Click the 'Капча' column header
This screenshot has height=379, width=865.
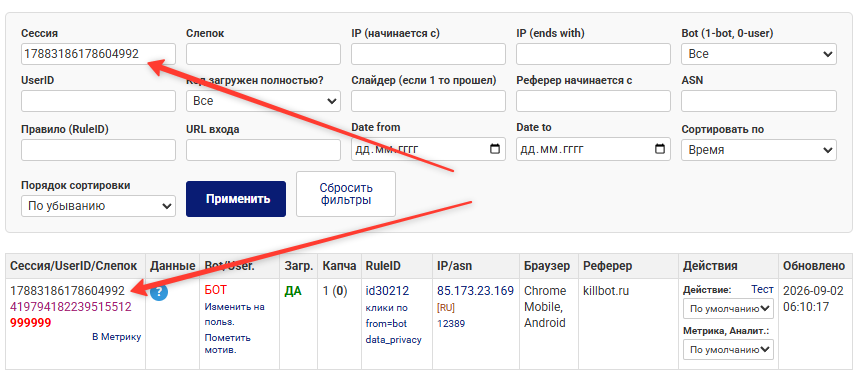[339, 266]
